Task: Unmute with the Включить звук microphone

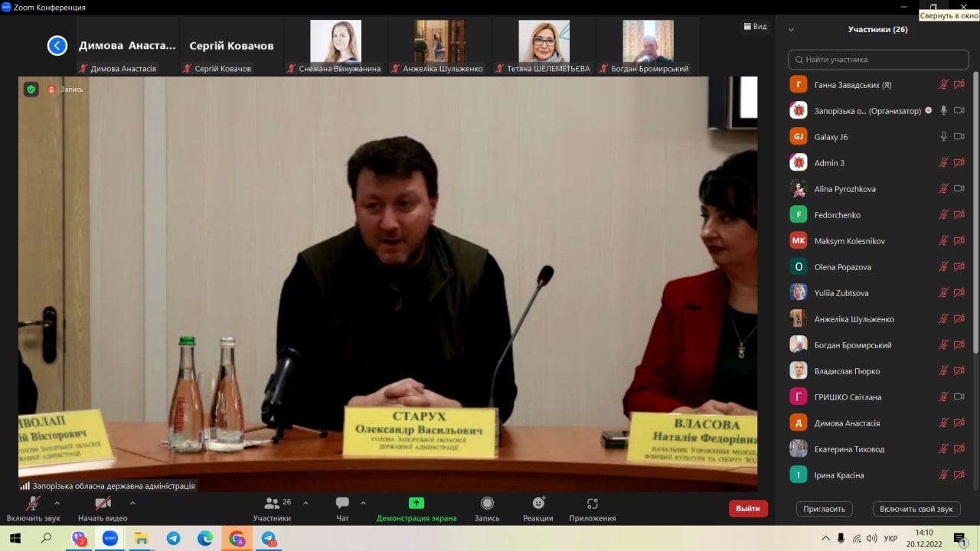Action: (x=33, y=504)
